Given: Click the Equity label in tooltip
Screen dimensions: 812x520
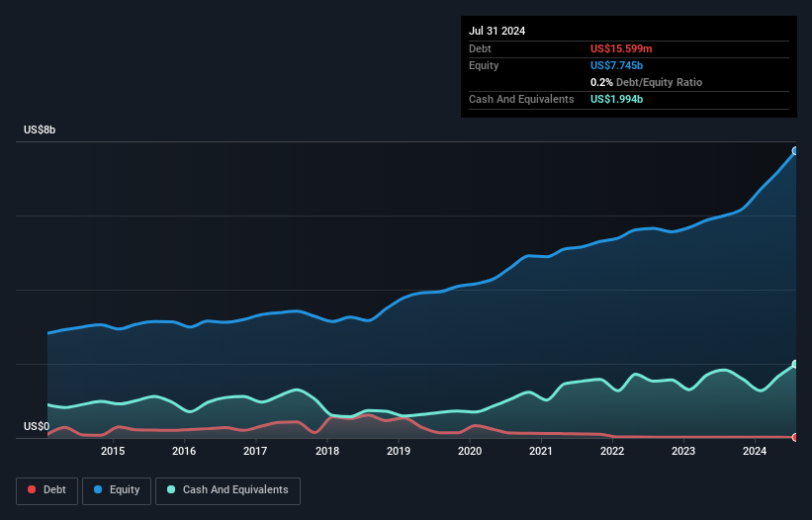Looking at the screenshot, I should click(x=484, y=65).
